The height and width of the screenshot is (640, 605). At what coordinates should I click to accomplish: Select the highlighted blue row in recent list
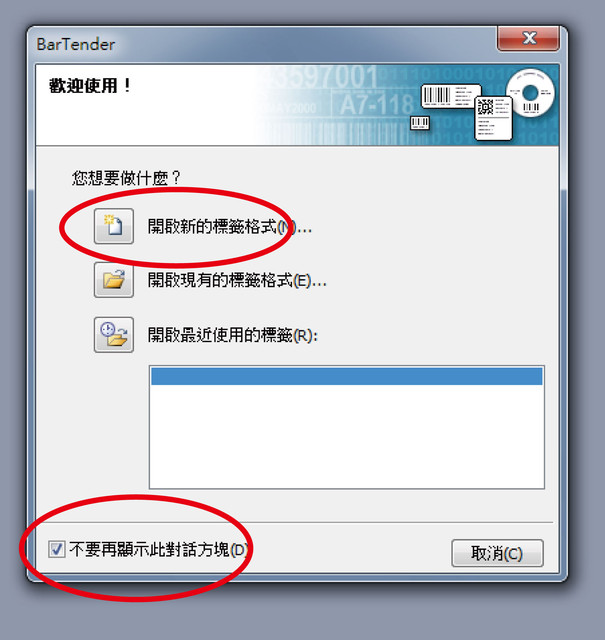pyautogui.click(x=347, y=376)
